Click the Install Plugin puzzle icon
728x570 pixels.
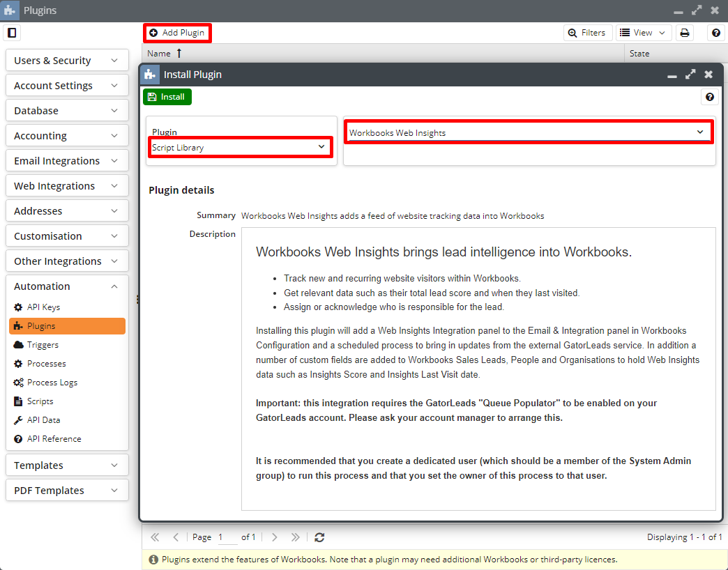(x=149, y=74)
